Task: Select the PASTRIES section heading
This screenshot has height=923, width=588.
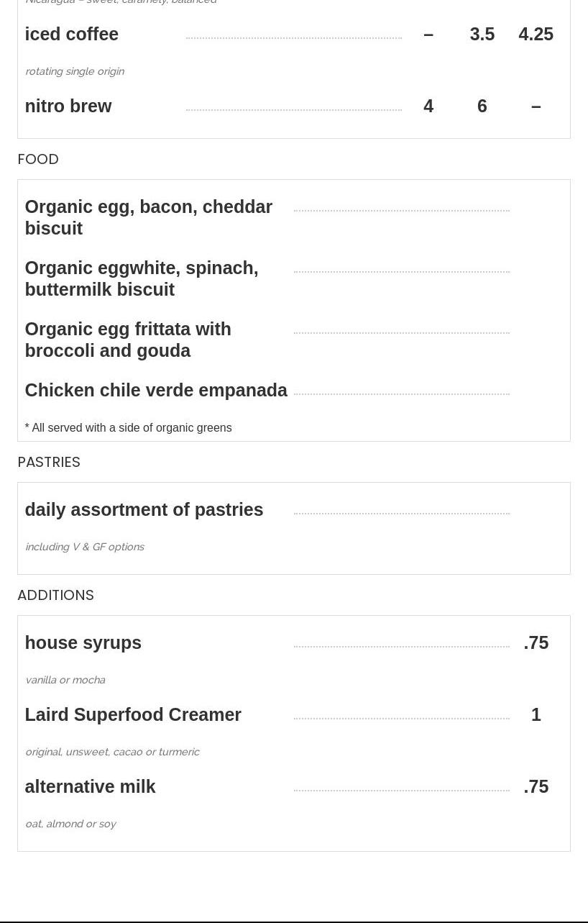Action: [x=49, y=462]
